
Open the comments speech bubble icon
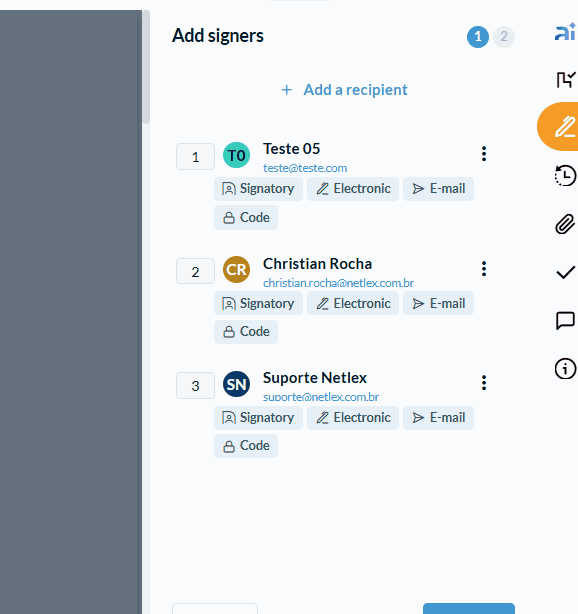tap(565, 321)
